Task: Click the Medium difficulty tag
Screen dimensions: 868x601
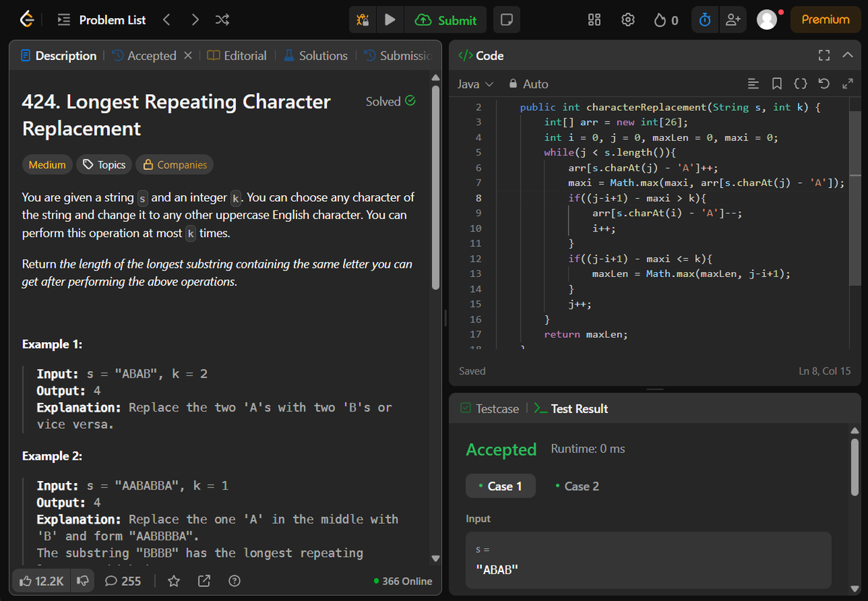Action: 47,165
